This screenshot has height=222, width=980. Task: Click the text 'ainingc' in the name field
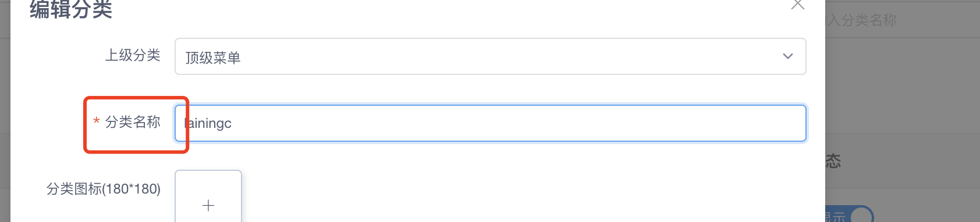[208, 123]
